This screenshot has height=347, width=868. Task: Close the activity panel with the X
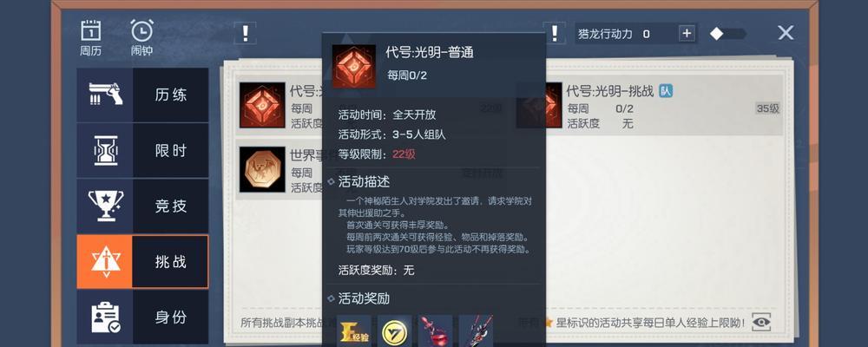pos(786,33)
